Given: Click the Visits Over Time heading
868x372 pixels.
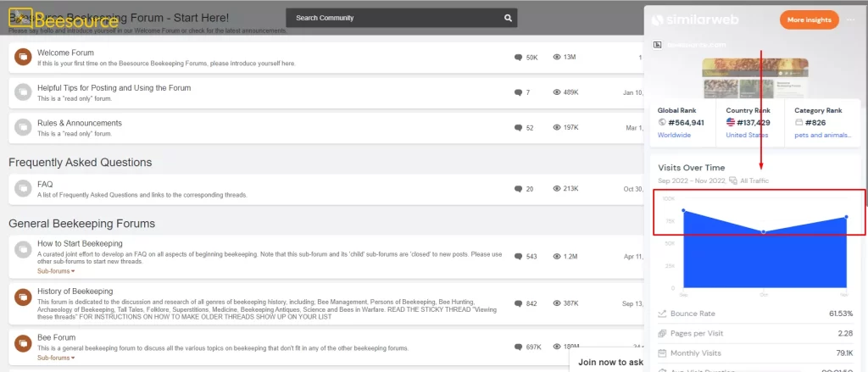Looking at the screenshot, I should pos(692,168).
